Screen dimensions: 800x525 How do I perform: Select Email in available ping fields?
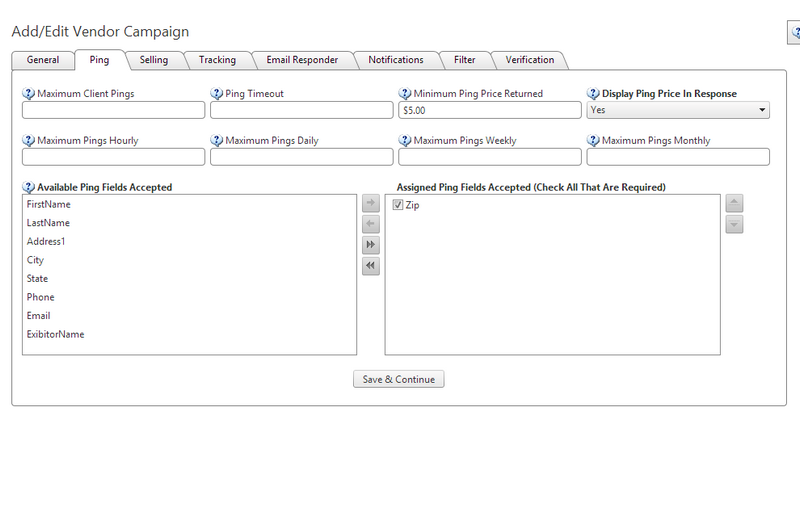tap(38, 316)
